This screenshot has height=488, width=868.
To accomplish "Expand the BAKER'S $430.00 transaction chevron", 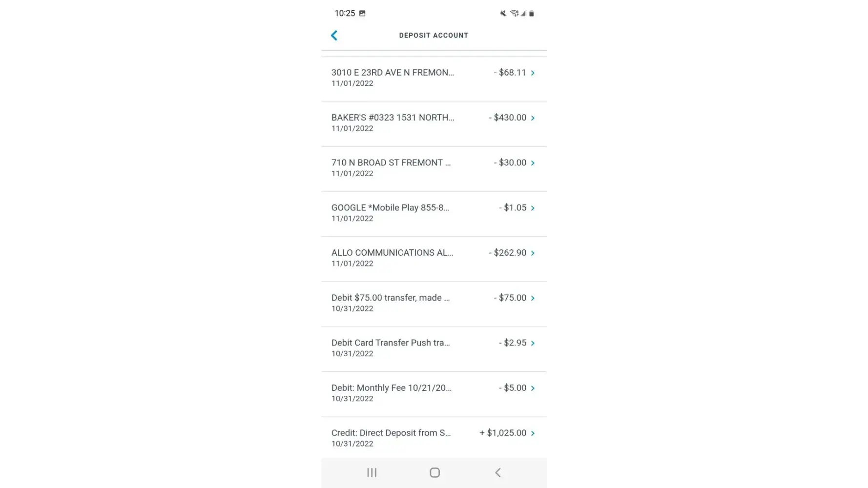I will (x=533, y=118).
